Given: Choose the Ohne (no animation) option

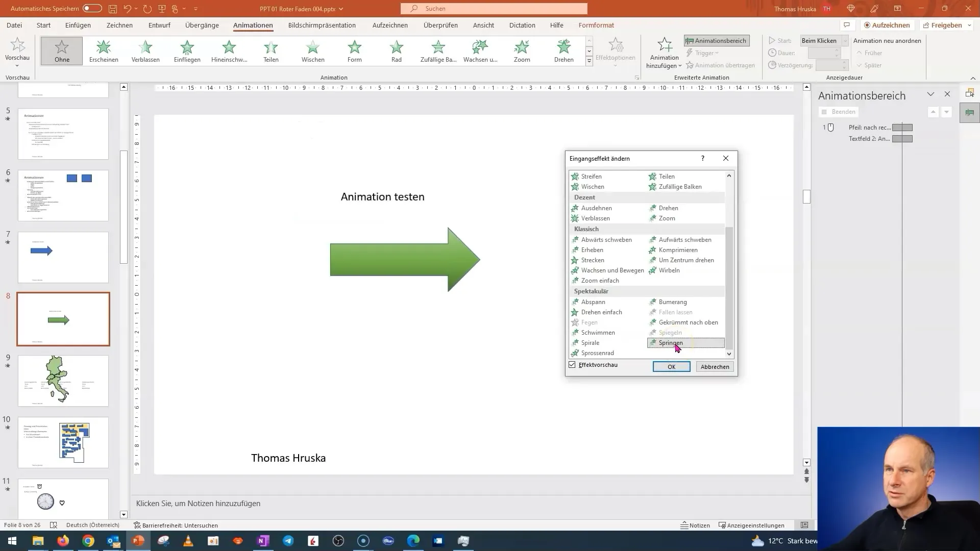Looking at the screenshot, I should [62, 51].
